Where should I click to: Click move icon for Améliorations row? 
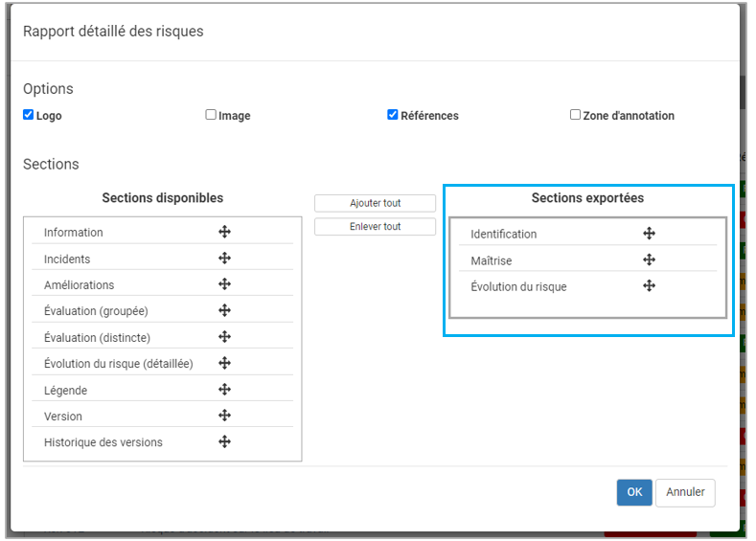pos(224,284)
